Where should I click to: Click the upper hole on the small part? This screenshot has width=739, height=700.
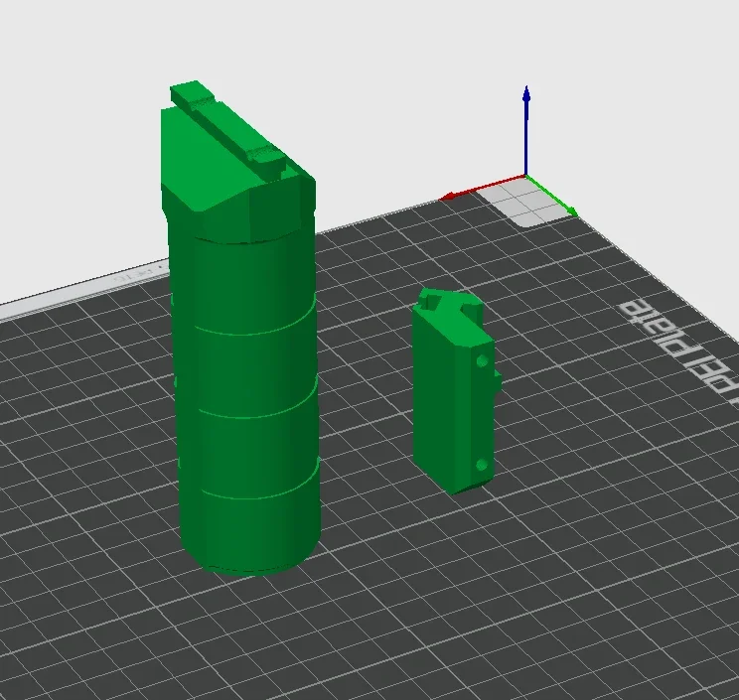[x=482, y=363]
